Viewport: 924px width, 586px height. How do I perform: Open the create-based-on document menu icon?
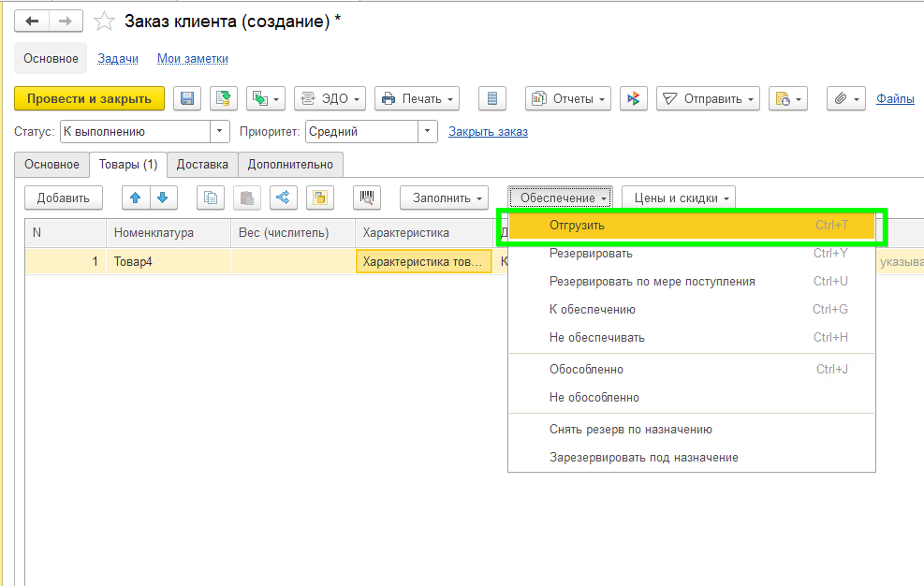point(266,98)
